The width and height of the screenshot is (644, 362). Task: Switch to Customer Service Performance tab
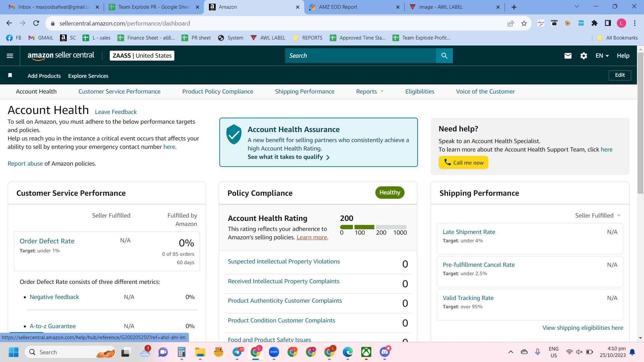coord(119,92)
